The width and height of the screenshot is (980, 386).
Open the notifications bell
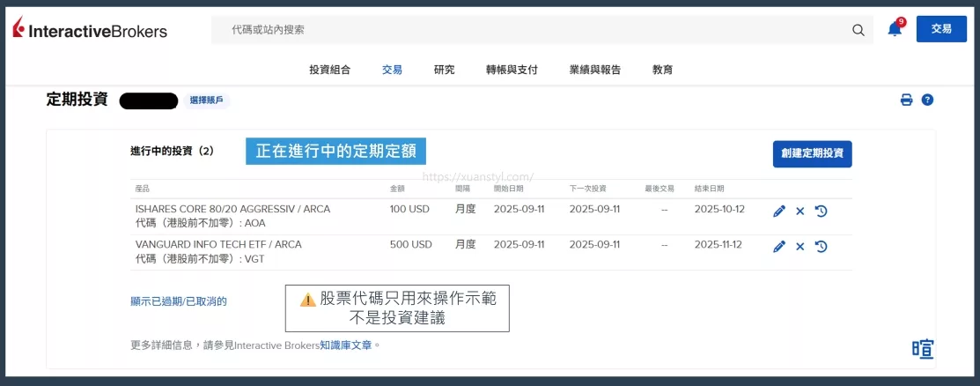[x=895, y=29]
